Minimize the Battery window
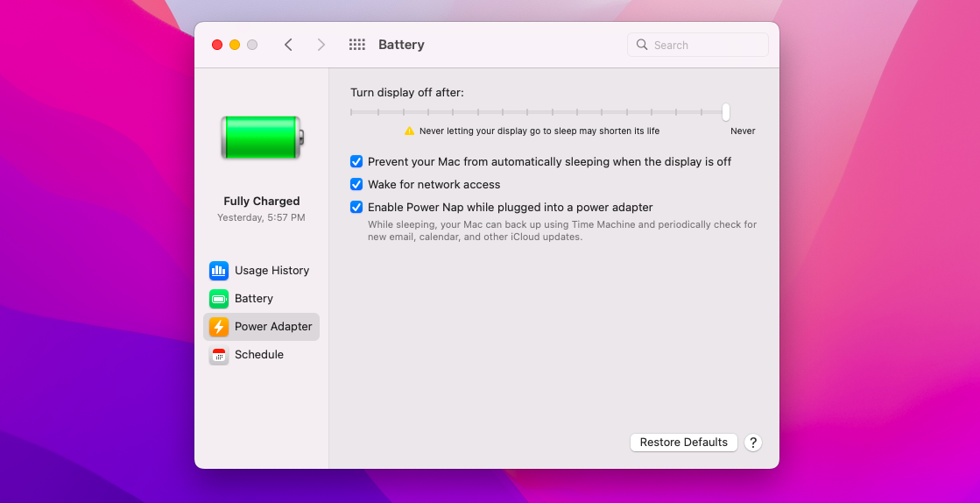Screen dimensions: 980x503 pos(235,45)
